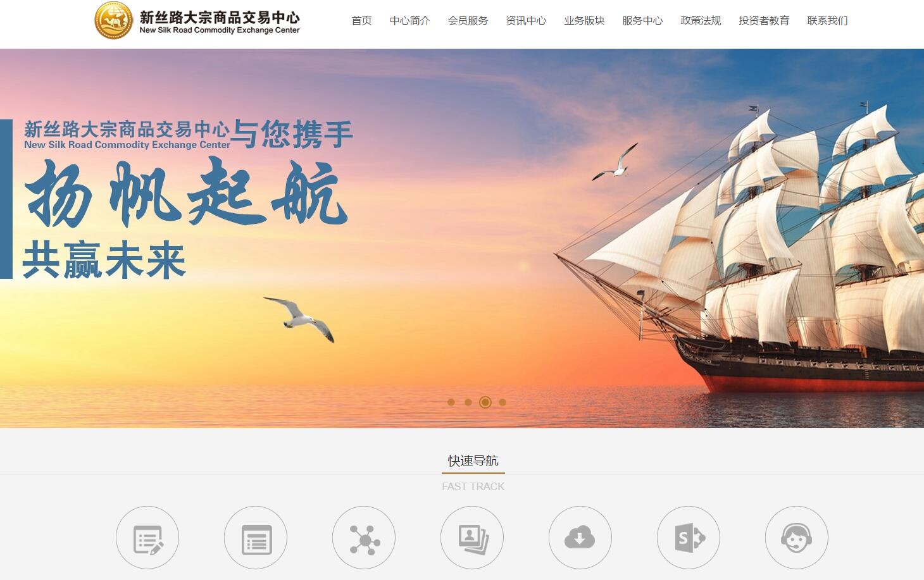The height and width of the screenshot is (580, 924).
Task: Select the second carousel slide dot
Action: click(468, 402)
